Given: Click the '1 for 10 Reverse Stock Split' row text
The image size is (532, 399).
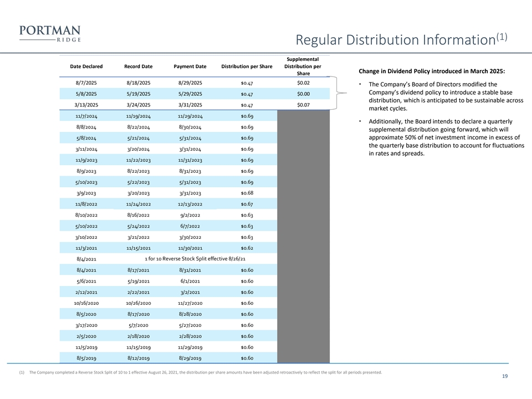Looking at the screenshot, I should pyautogui.click(x=195, y=259).
